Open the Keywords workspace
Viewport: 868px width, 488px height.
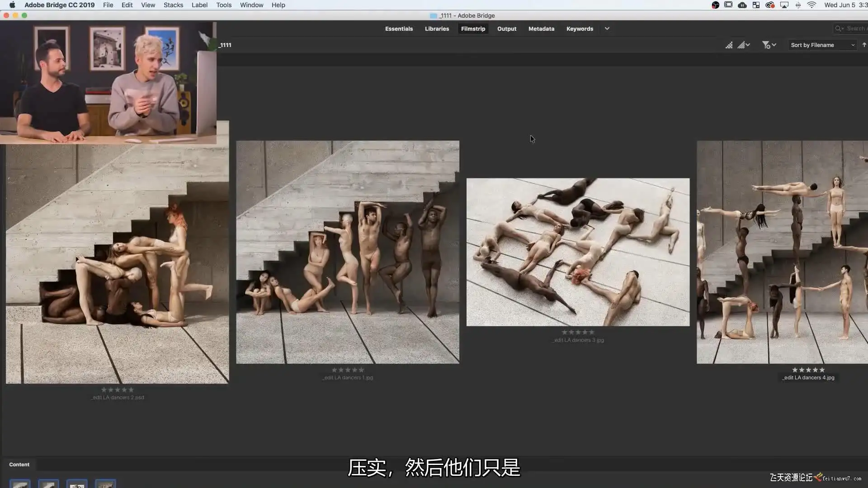(x=580, y=28)
